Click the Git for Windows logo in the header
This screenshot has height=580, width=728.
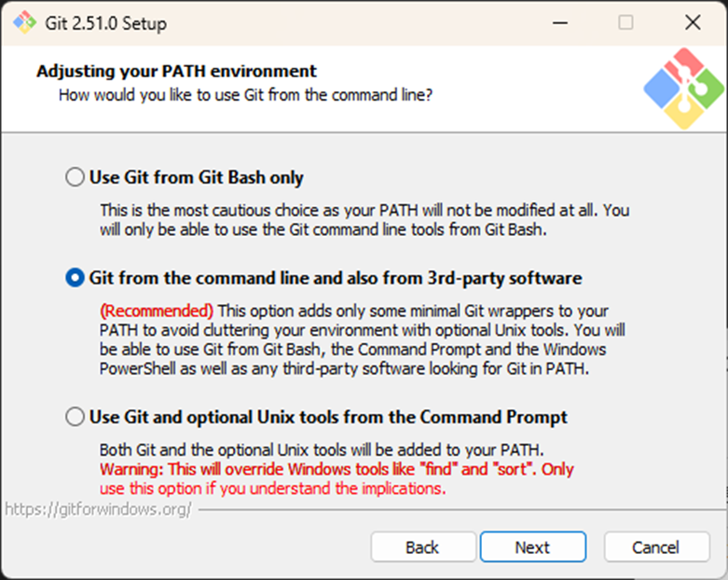(x=683, y=89)
